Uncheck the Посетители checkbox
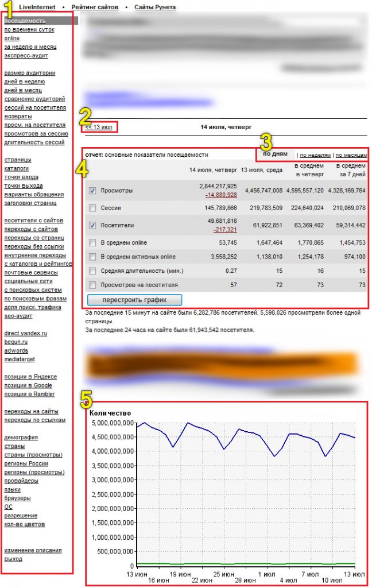Image resolution: width=372 pixels, height=588 pixels. [93, 225]
